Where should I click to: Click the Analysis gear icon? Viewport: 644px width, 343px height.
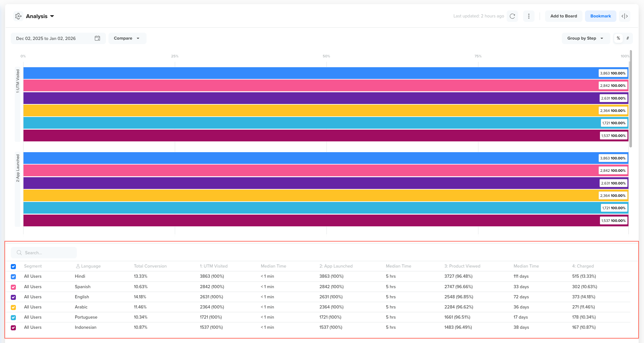(x=18, y=16)
